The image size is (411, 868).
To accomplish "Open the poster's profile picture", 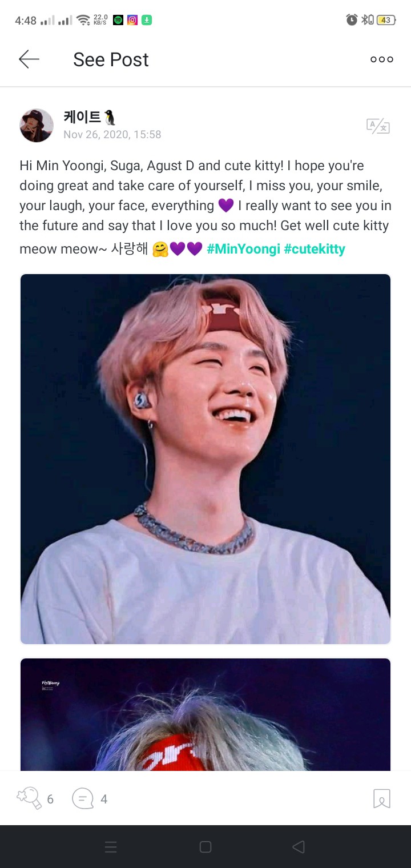I will pos(37,126).
